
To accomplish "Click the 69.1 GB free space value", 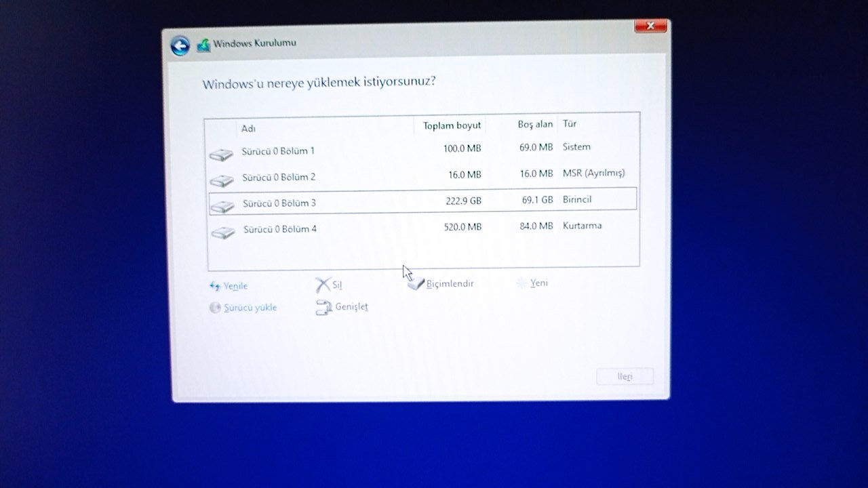I will [538, 201].
